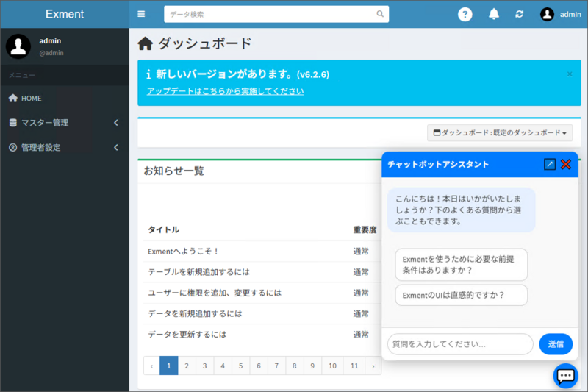Open notice データを新規追加するには

click(195, 313)
